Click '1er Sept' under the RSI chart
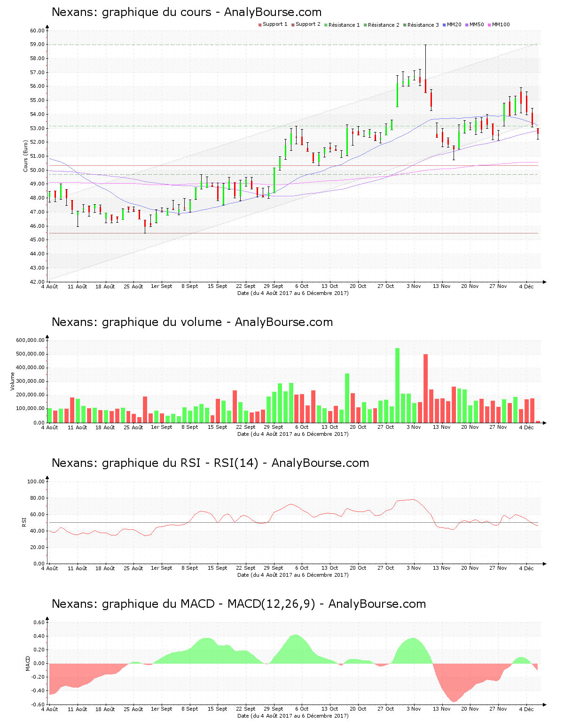 point(162,568)
